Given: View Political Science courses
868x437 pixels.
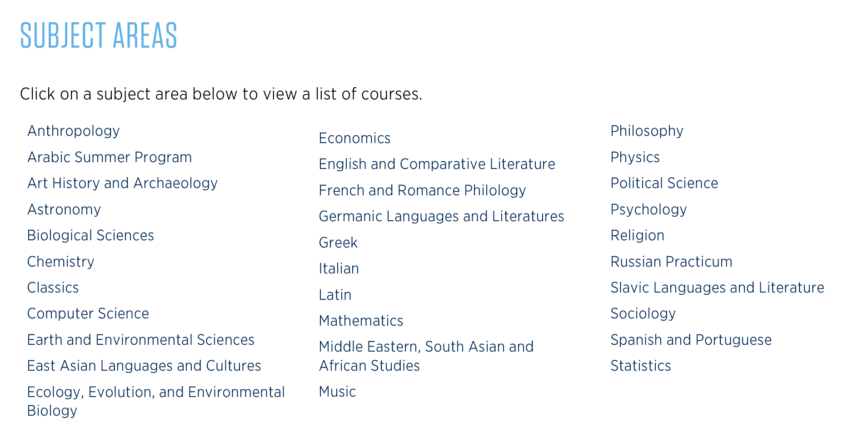Looking at the screenshot, I should (664, 183).
